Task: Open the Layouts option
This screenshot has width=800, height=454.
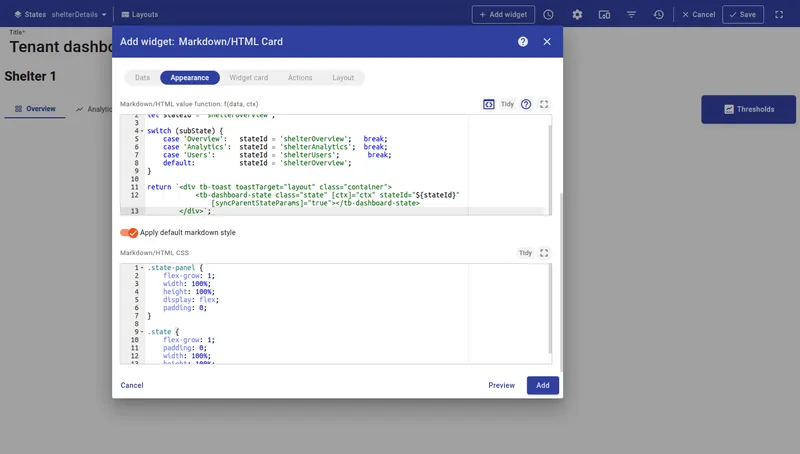Action: pyautogui.click(x=140, y=15)
